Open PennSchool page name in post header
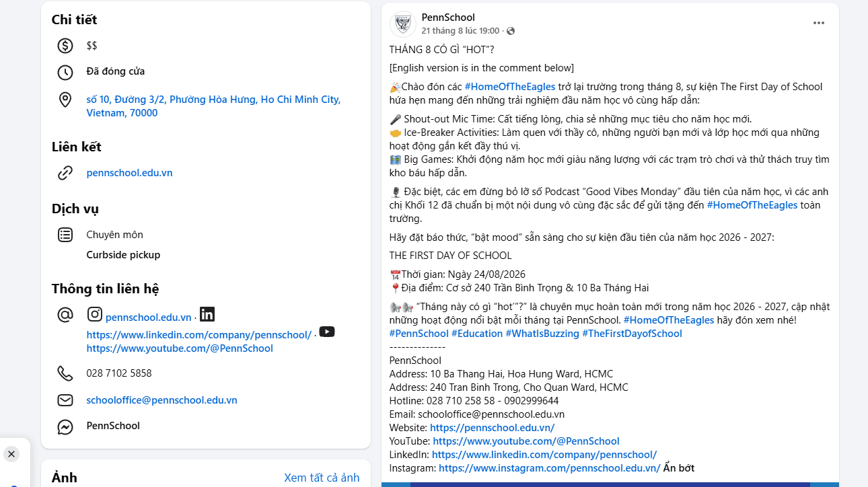Viewport: 868px width, 487px height. (x=448, y=17)
